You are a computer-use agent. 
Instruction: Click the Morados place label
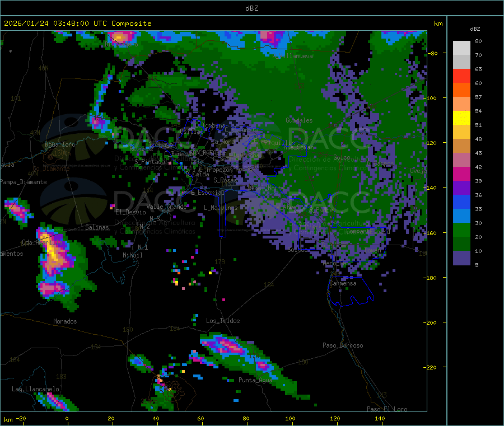[65, 321]
